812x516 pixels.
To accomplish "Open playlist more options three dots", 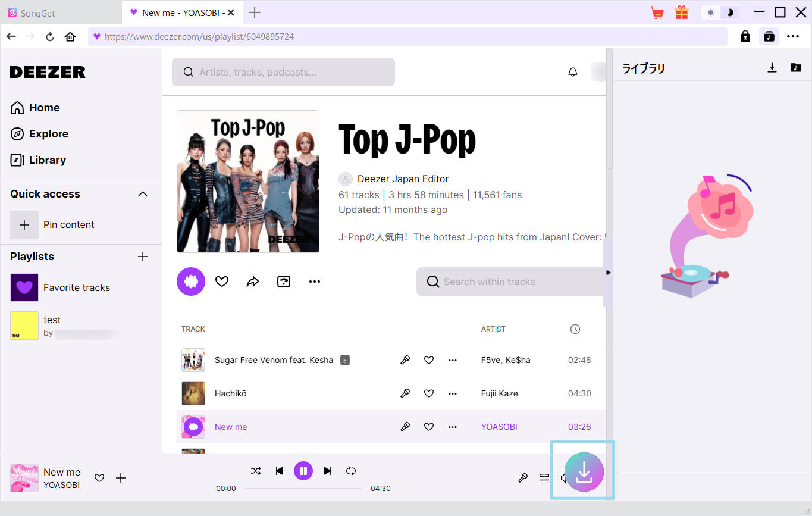I will [x=315, y=282].
